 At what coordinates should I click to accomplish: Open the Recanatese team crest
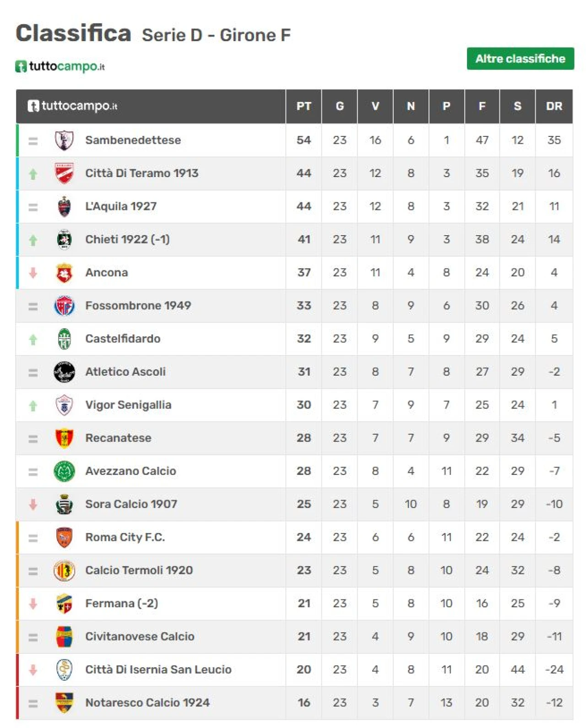(64, 438)
